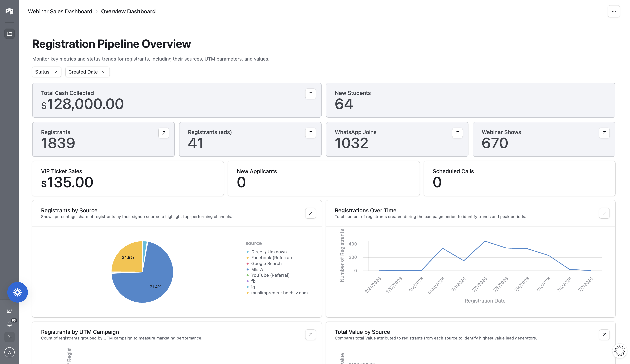Expand Total Cash Collected card details

click(310, 94)
